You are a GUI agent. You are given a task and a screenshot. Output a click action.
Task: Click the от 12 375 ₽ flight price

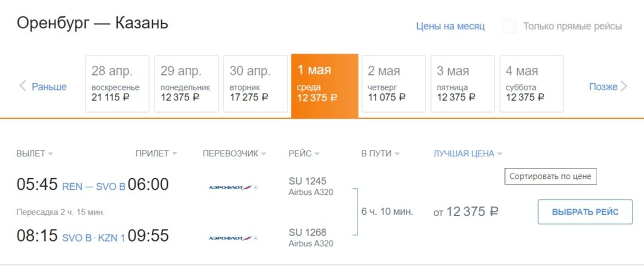tap(466, 212)
